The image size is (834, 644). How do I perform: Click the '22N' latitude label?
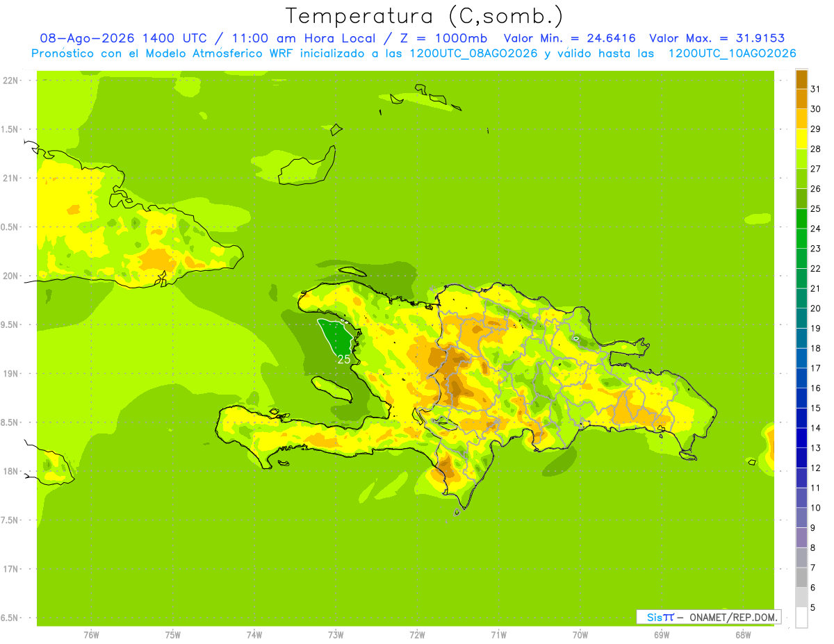12,81
